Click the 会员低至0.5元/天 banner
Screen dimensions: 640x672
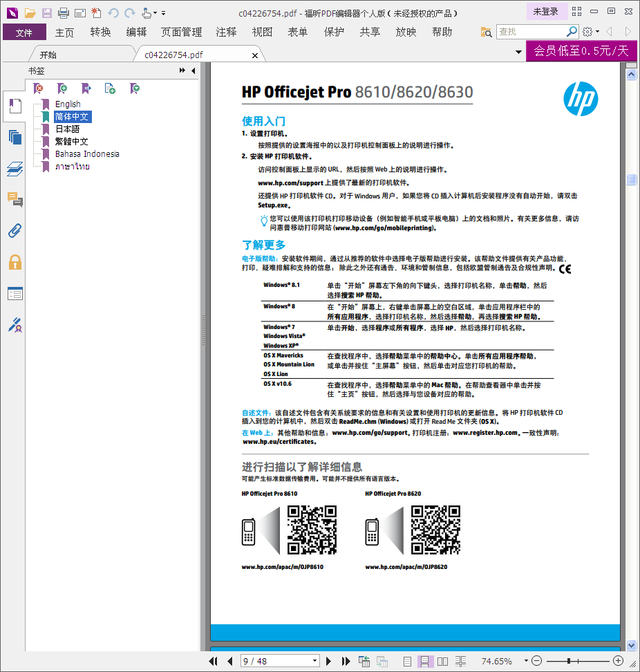pyautogui.click(x=581, y=51)
